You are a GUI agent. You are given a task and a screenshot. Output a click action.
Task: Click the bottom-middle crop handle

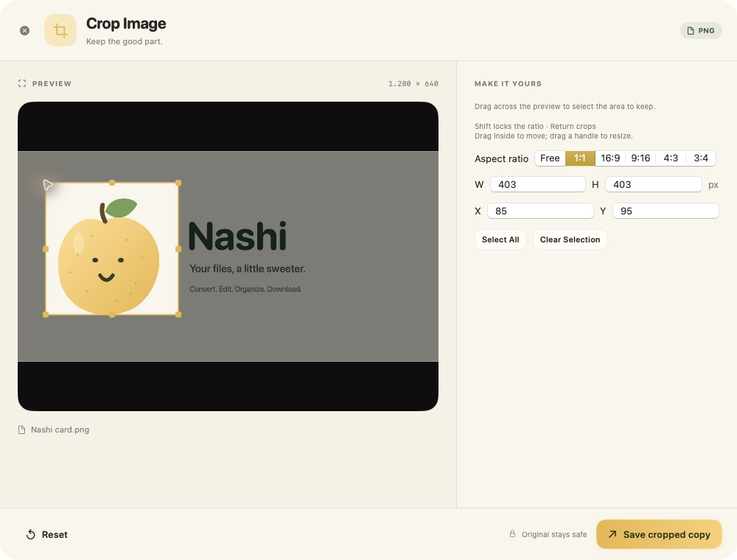point(112,315)
